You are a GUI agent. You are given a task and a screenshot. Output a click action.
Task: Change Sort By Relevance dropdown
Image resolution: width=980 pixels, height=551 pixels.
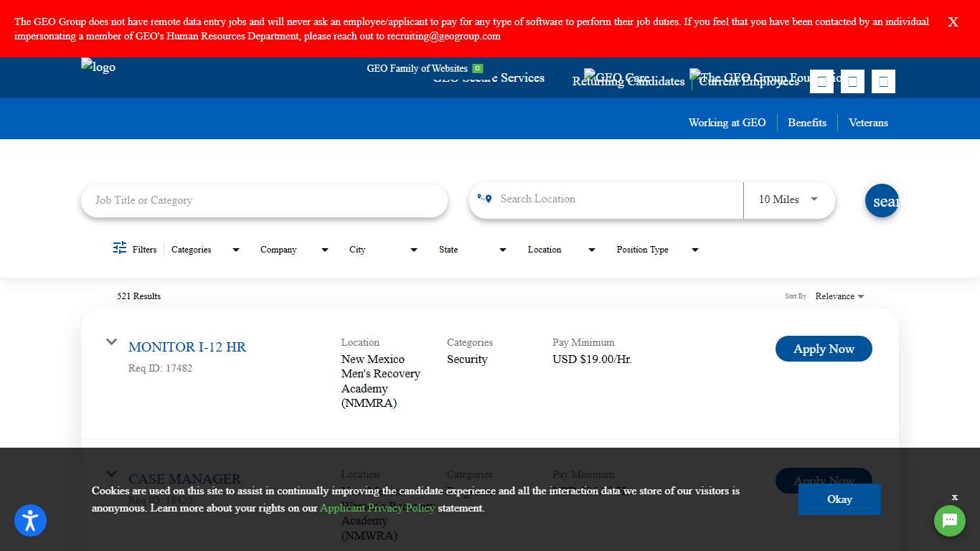pos(839,296)
